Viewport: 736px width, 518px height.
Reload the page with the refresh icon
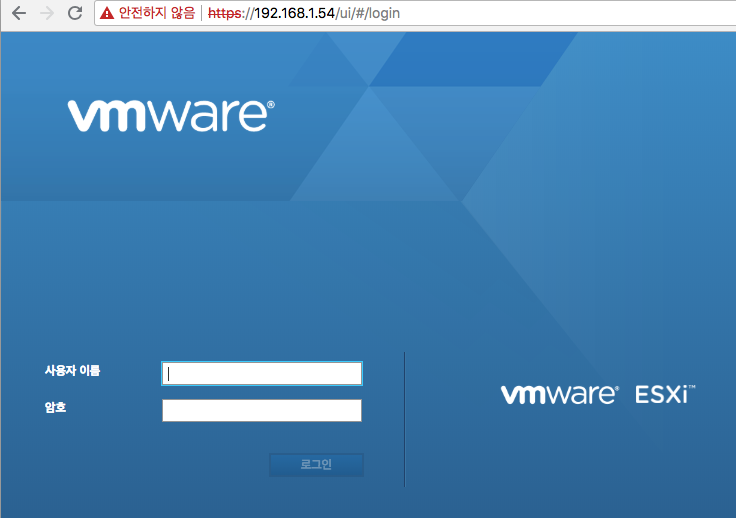click(75, 13)
